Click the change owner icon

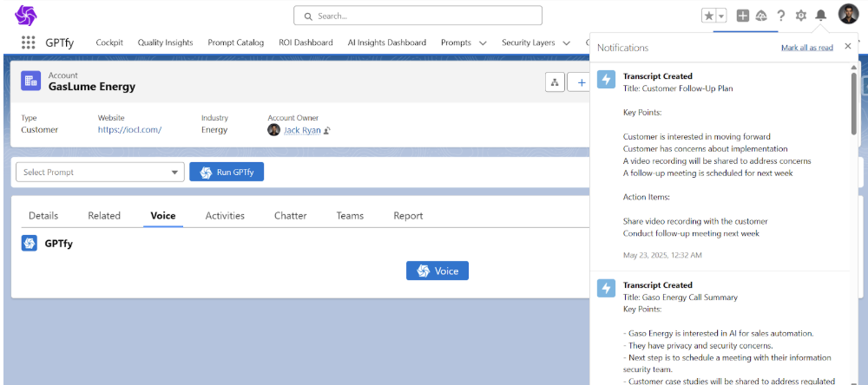[327, 131]
